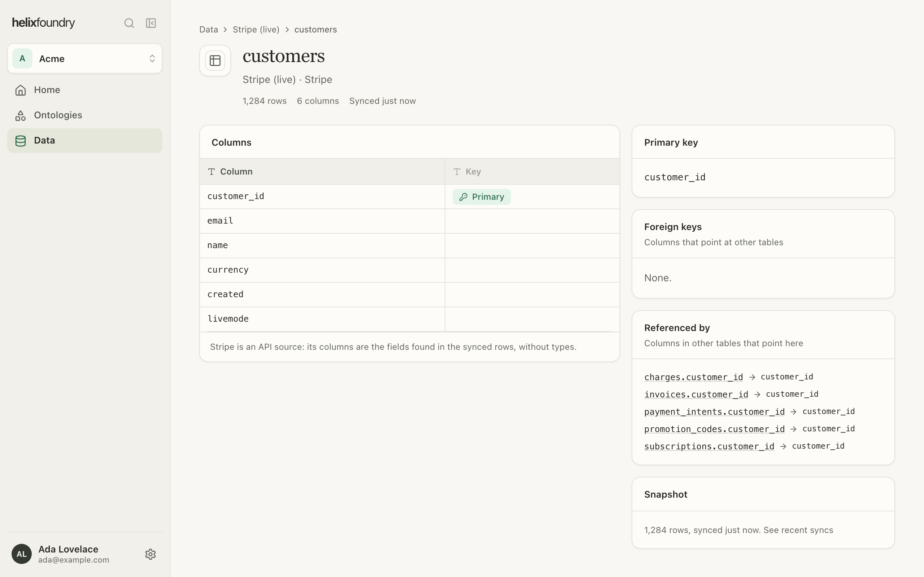Open the Acme workspace switcher

[85, 58]
